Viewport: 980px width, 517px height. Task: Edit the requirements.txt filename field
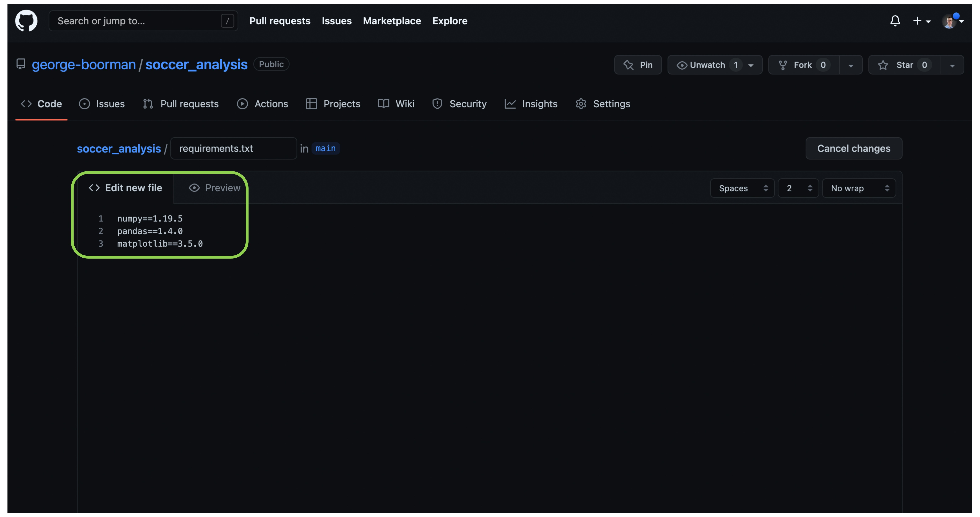pyautogui.click(x=233, y=148)
